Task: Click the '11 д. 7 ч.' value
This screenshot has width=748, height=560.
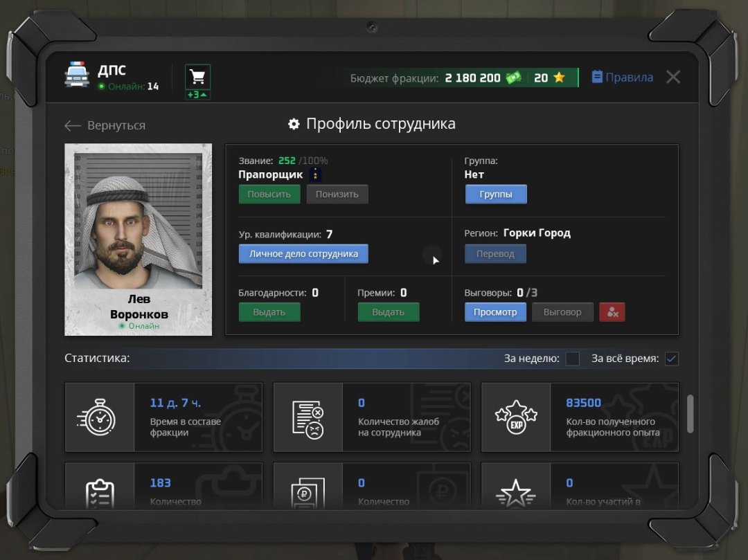Action: (175, 403)
